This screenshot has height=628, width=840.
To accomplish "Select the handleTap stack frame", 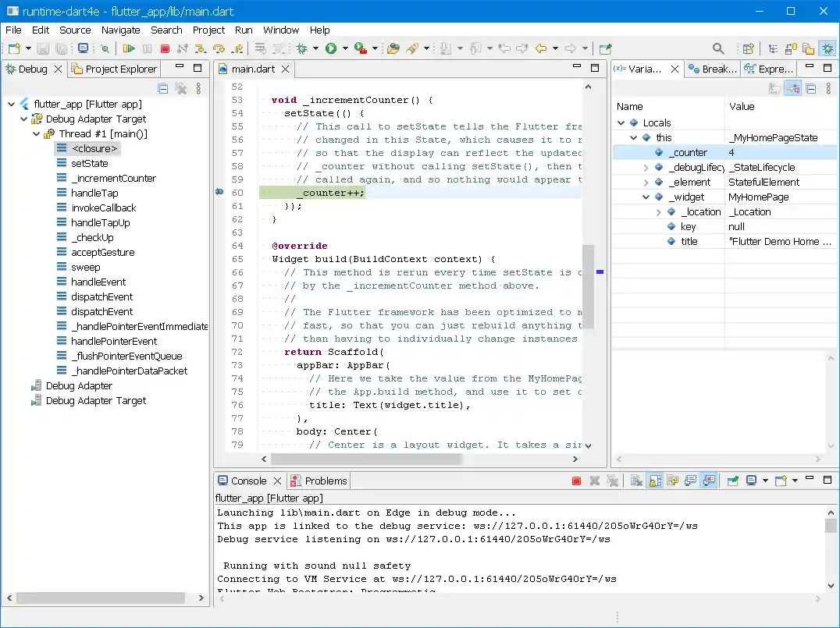I will click(94, 193).
